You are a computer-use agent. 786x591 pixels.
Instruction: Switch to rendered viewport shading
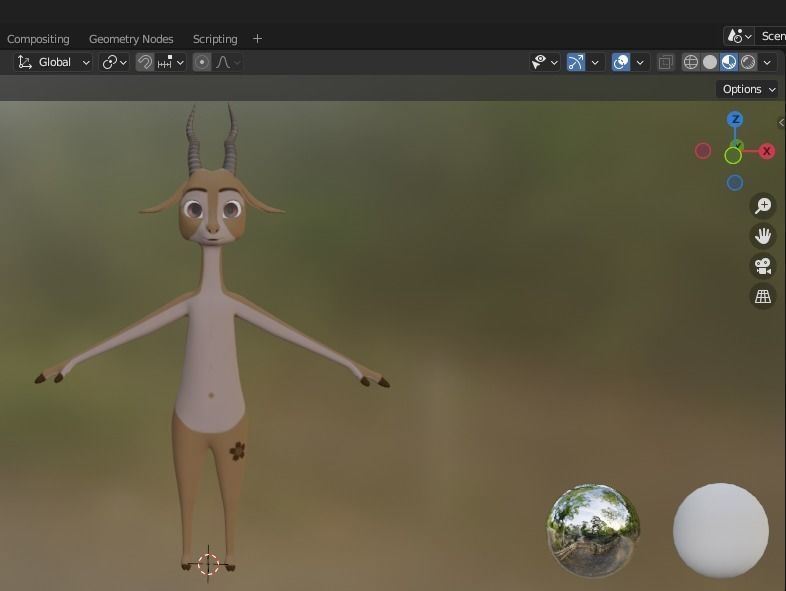[x=748, y=62]
